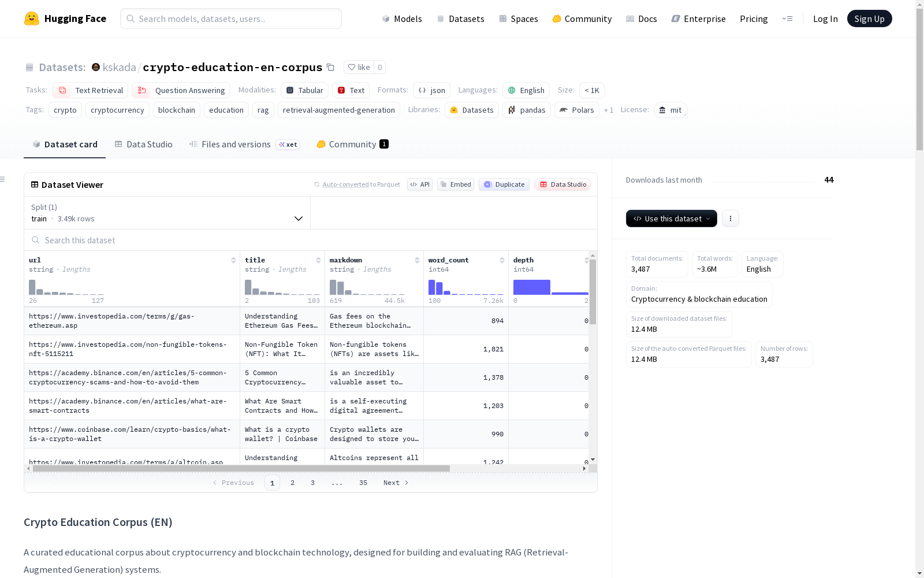
Task: Sort by the title column
Action: tap(318, 260)
